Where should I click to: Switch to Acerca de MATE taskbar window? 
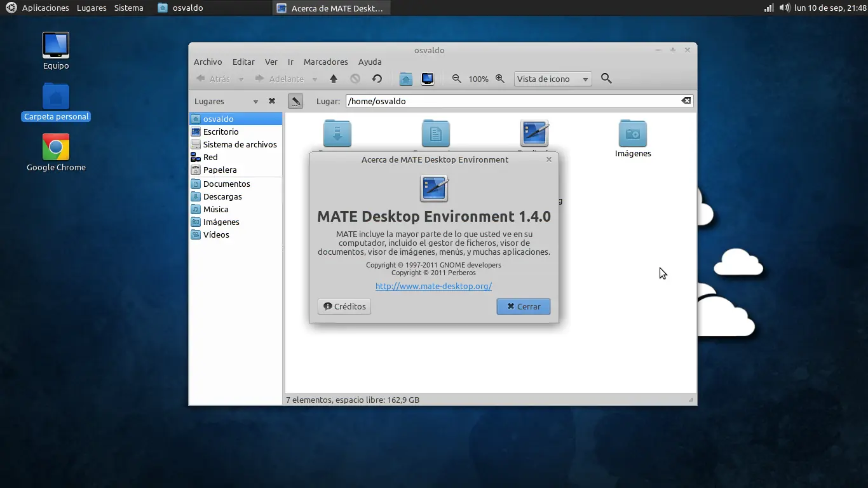point(331,8)
